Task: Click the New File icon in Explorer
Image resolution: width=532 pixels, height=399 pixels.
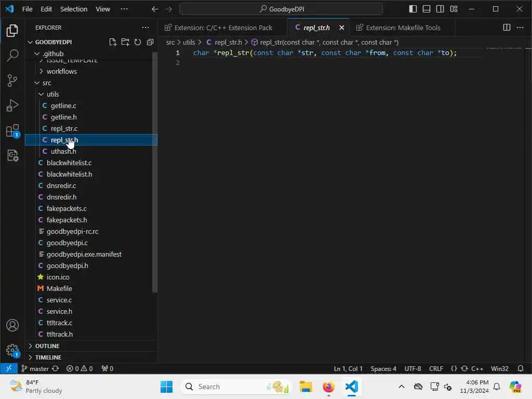Action: (113, 42)
